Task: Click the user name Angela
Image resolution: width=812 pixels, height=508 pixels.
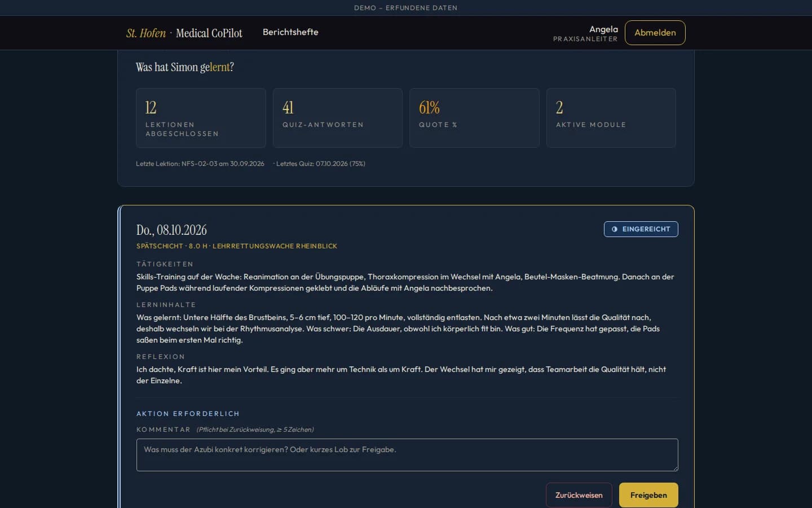Action: [x=603, y=29]
